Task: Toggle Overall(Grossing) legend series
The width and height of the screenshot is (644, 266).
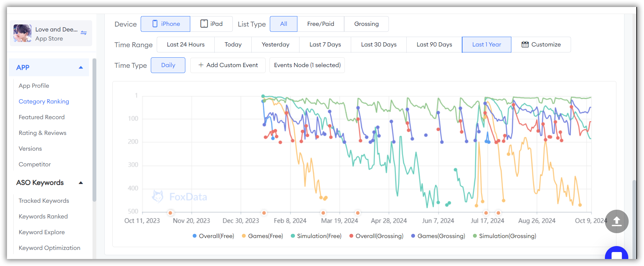Action: 376,236
